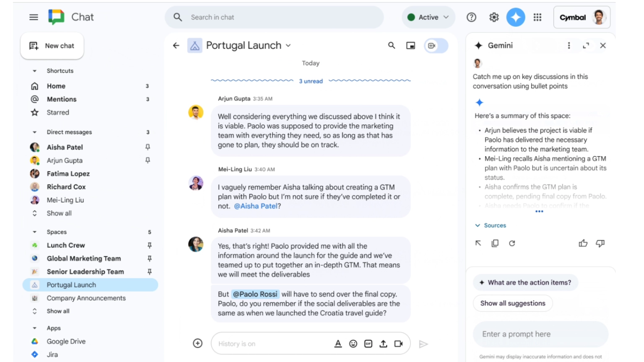Start a video meeting from composer

click(x=398, y=344)
